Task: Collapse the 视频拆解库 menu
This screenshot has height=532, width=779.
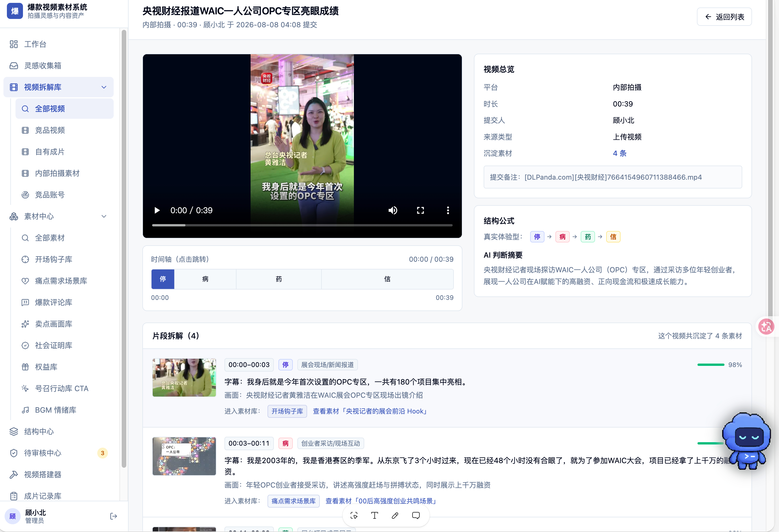Action: (x=104, y=87)
